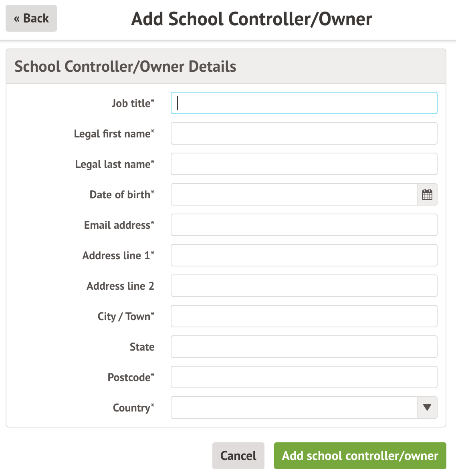
Task: Click the Date of birth text box
Action: tap(294, 195)
